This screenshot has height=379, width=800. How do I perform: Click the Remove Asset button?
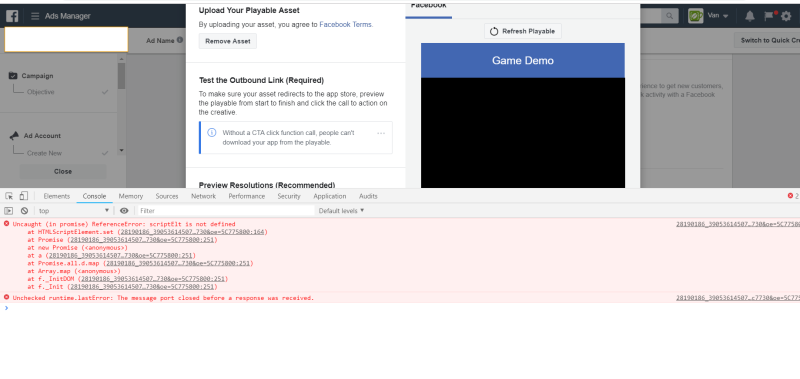[x=228, y=41]
